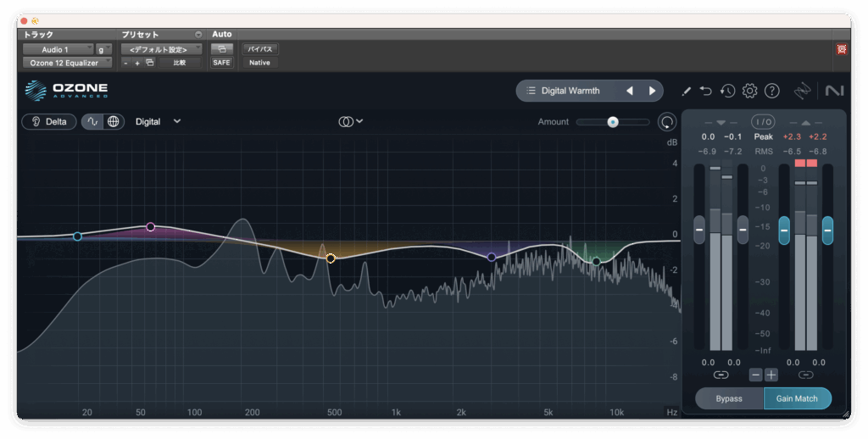868x439 pixels.
Task: Toggle the Delta listen button
Action: pos(49,121)
